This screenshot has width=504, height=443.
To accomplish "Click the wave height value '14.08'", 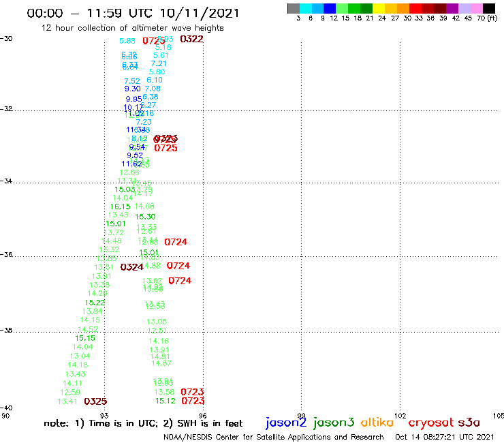I will point(144,207).
